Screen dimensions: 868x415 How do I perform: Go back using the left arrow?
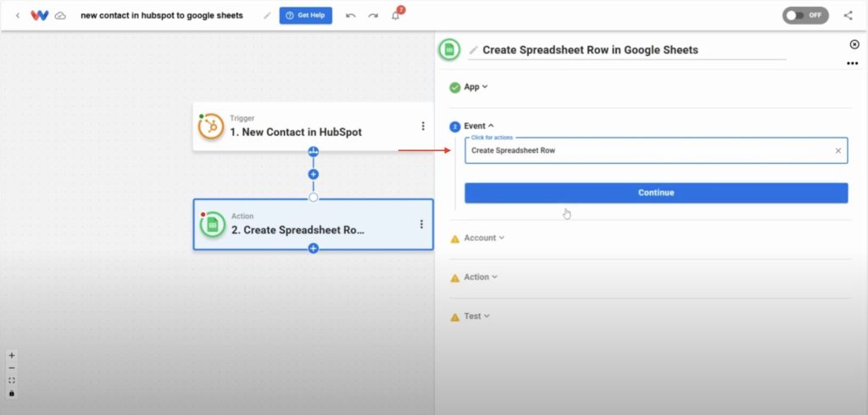[x=18, y=15]
